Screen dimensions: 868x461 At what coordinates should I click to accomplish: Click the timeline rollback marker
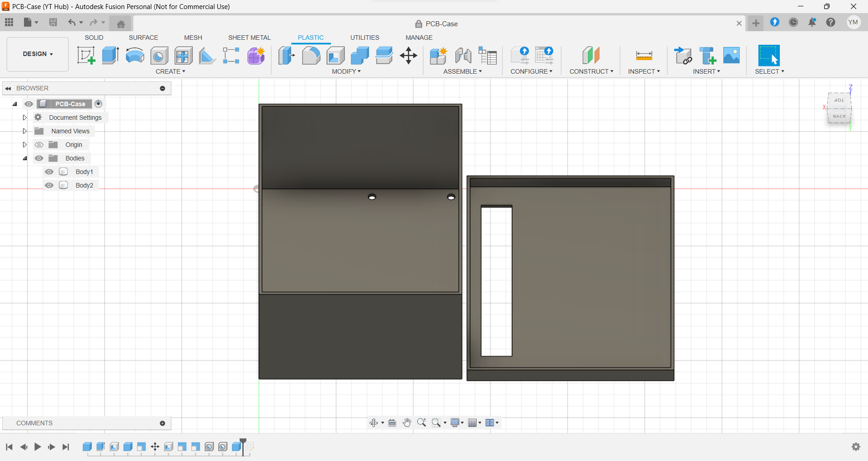pyautogui.click(x=243, y=447)
